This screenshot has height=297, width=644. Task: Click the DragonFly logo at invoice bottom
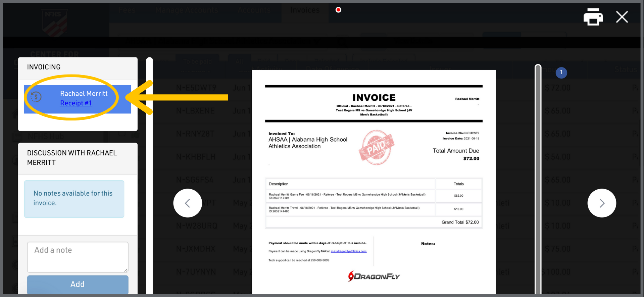[374, 276]
